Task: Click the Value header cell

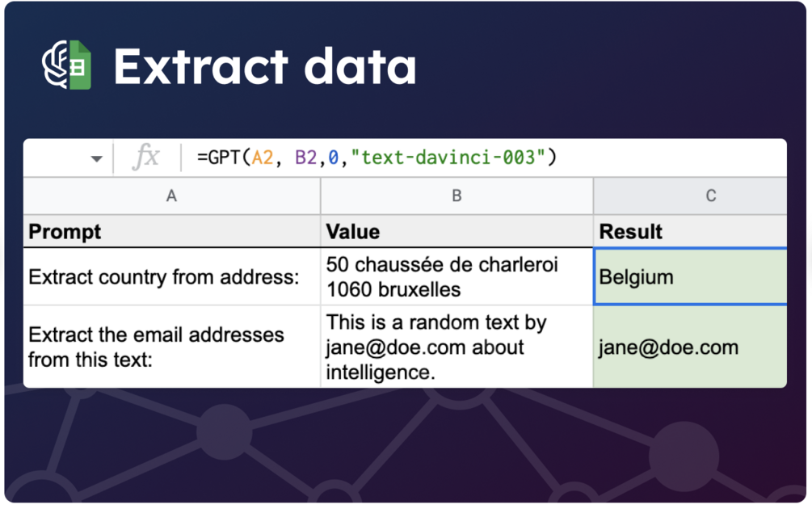Action: [456, 232]
